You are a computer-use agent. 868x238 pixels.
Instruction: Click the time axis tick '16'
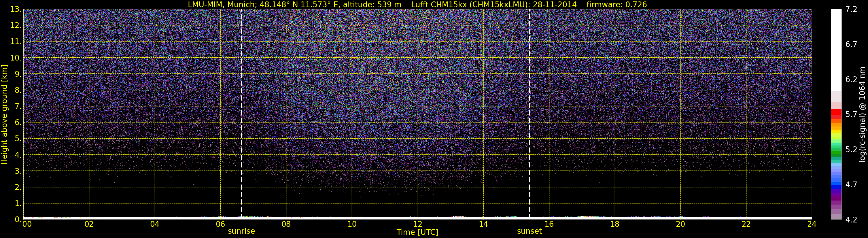(x=549, y=224)
